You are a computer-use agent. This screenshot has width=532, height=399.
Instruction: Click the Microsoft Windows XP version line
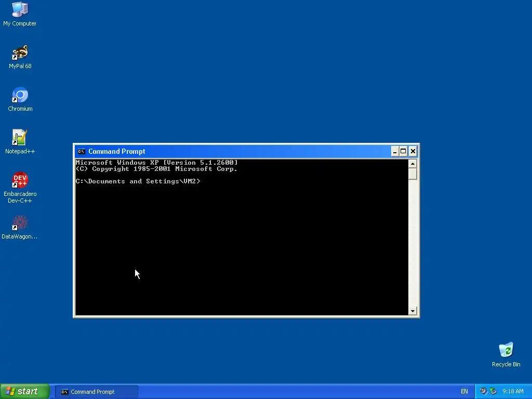[x=156, y=163]
